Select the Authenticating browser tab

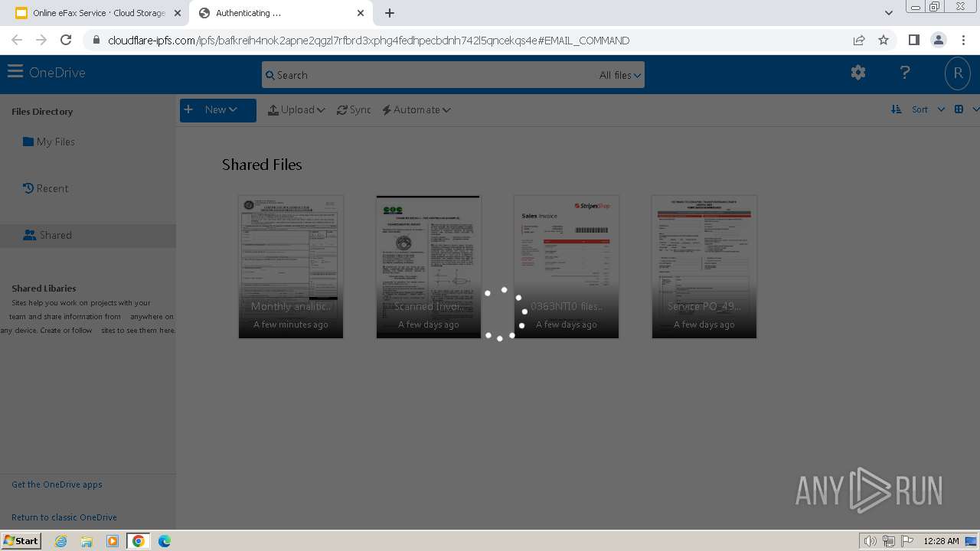[280, 13]
